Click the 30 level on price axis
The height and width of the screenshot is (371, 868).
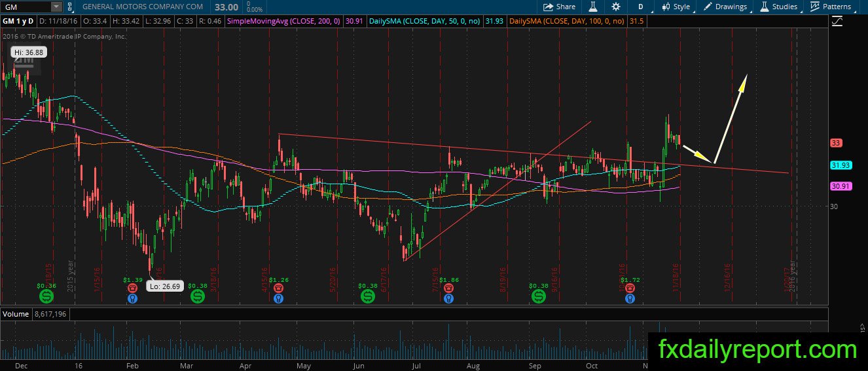click(x=834, y=206)
